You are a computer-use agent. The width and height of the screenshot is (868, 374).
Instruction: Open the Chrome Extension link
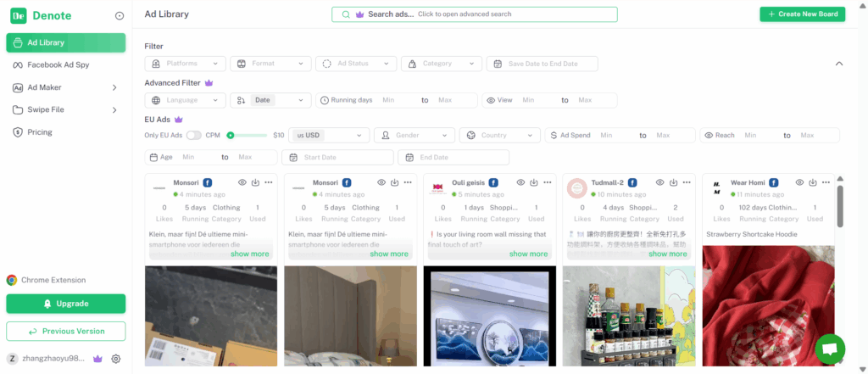pos(47,281)
